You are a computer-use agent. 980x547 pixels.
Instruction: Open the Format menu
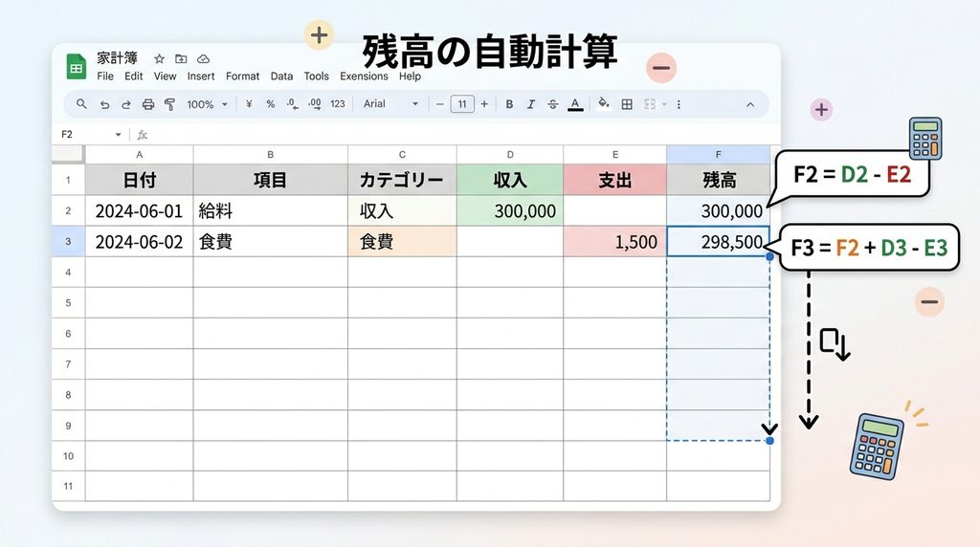tap(242, 77)
